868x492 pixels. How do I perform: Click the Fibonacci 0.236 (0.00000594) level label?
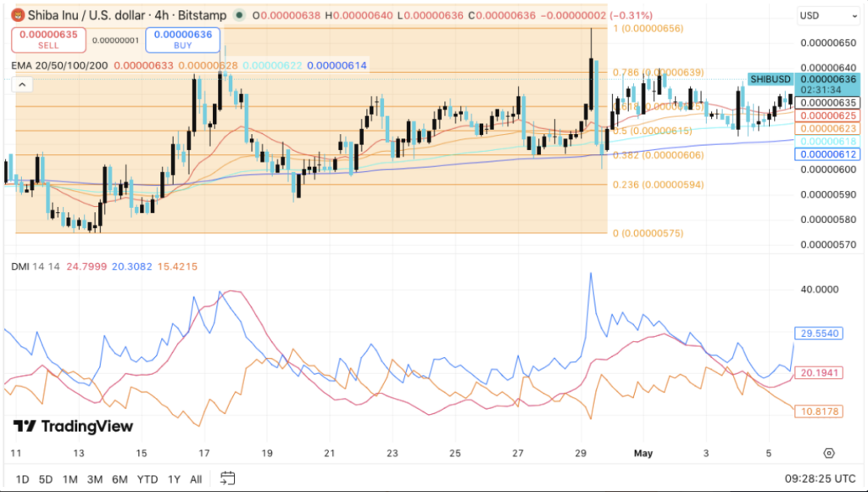coord(658,185)
